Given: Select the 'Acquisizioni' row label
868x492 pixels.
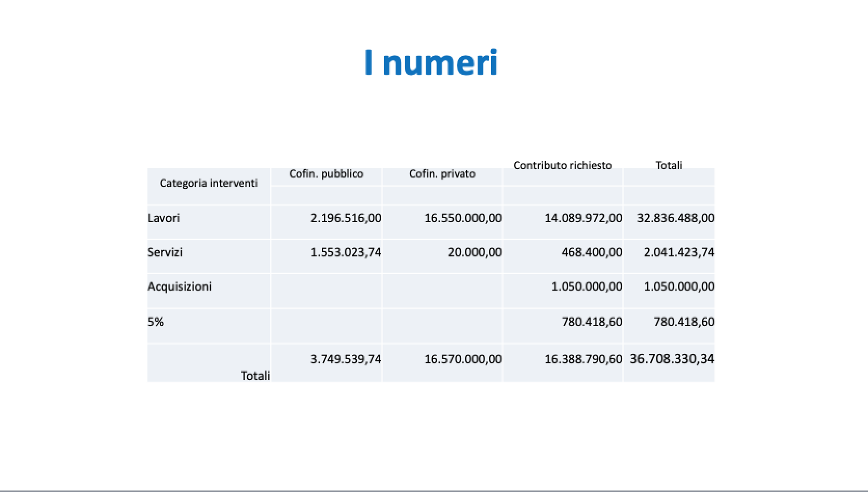Looking at the screenshot, I should [x=180, y=286].
